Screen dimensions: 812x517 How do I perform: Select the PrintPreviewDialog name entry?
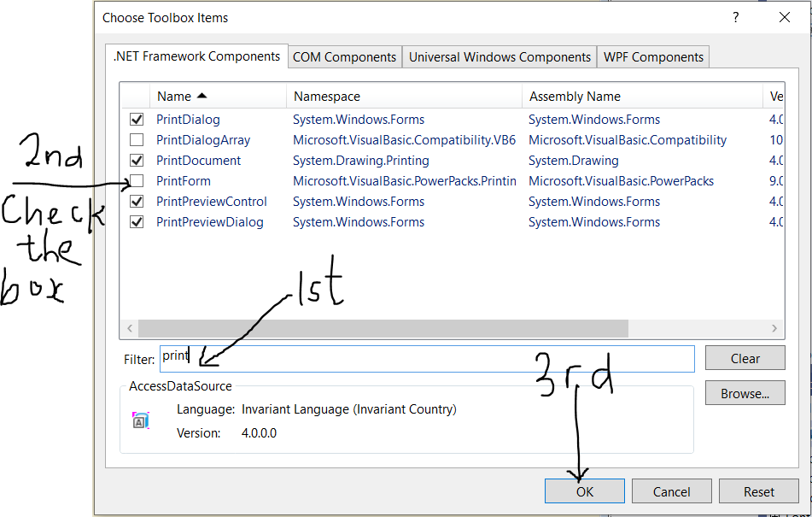(x=210, y=222)
